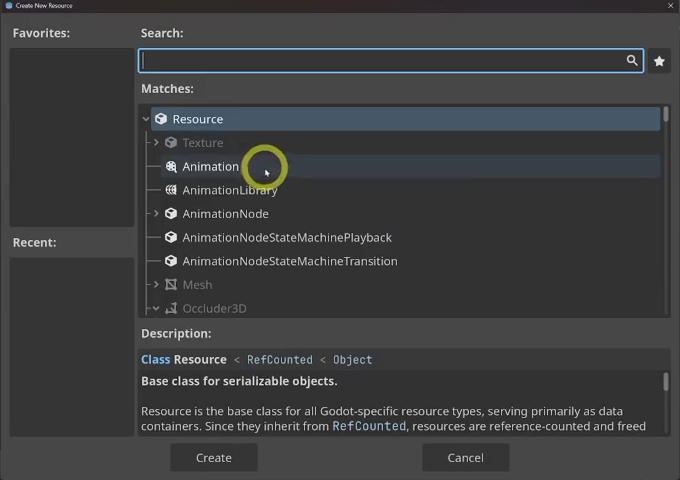The width and height of the screenshot is (680, 480).
Task: Collapse the Resource tree root
Action: pos(146,119)
